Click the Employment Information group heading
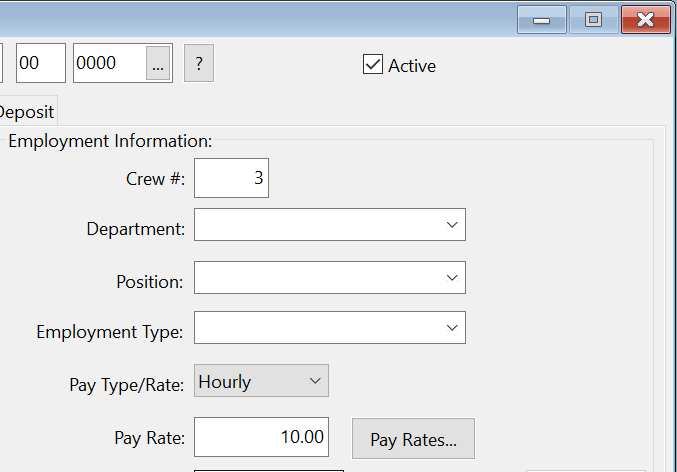Image resolution: width=677 pixels, height=472 pixels. coord(110,141)
